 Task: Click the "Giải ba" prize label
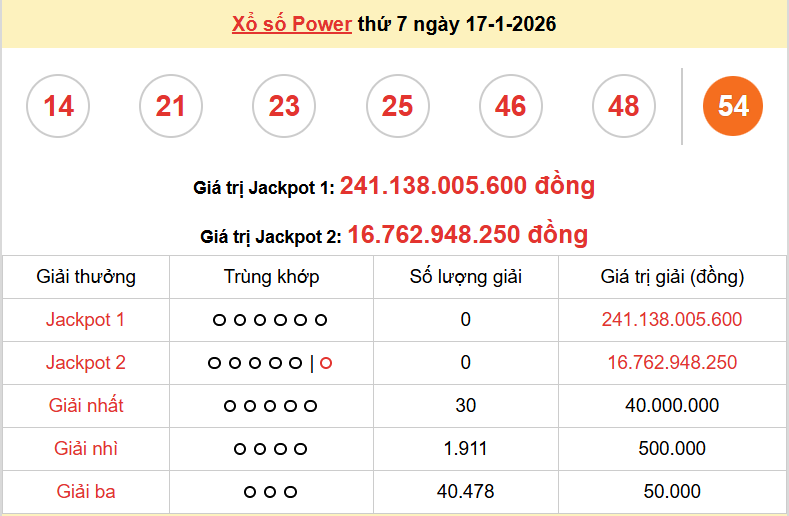[86, 491]
